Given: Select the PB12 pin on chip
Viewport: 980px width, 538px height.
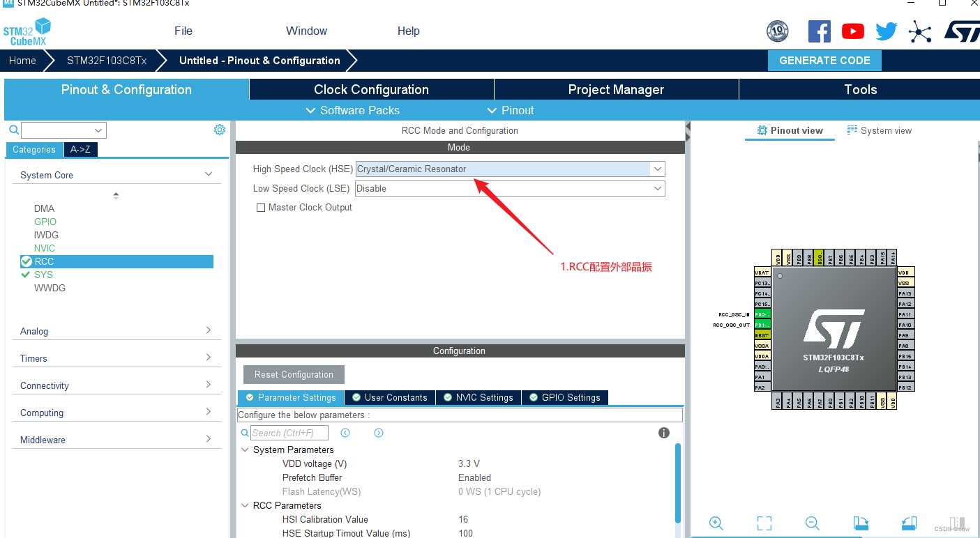Looking at the screenshot, I should click(x=905, y=387).
